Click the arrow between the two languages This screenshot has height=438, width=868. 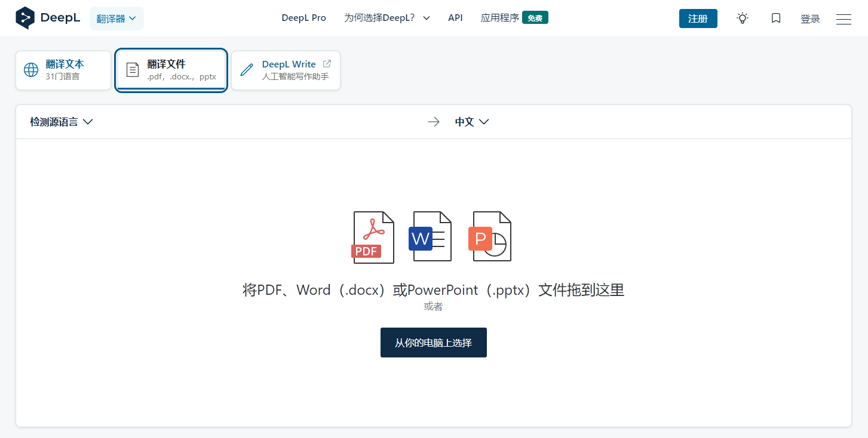pyautogui.click(x=434, y=122)
